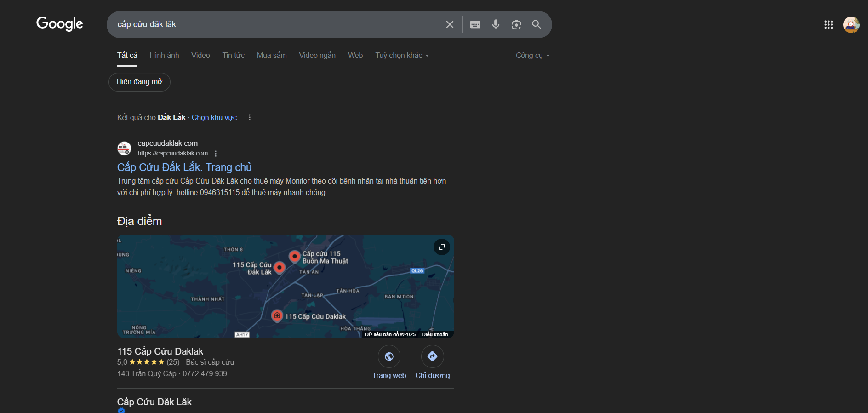Select the Tất cả tab

pos(127,55)
